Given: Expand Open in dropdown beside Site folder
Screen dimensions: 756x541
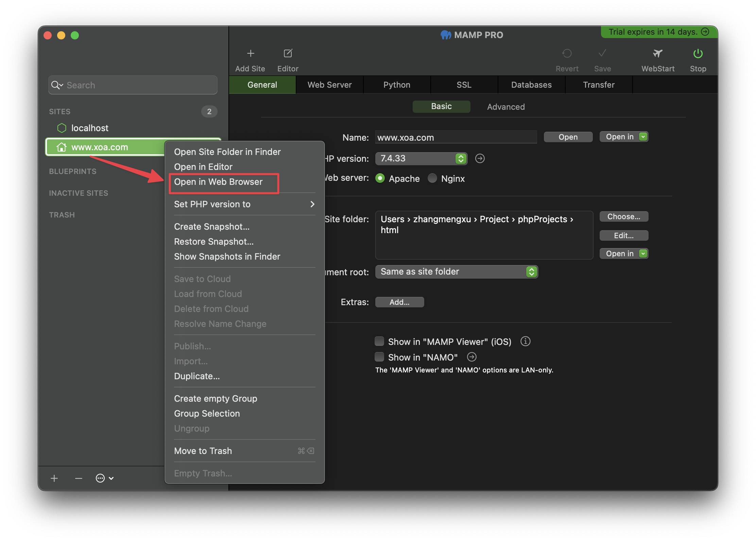Looking at the screenshot, I should pos(624,254).
